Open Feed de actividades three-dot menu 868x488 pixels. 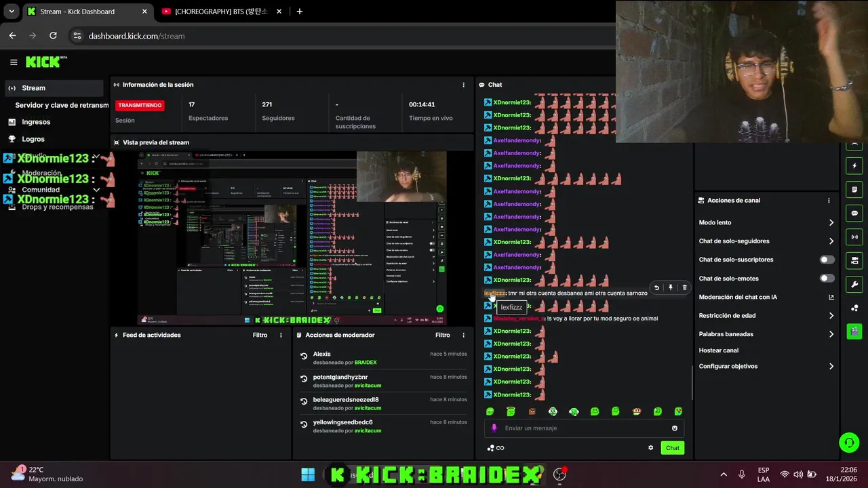click(281, 335)
